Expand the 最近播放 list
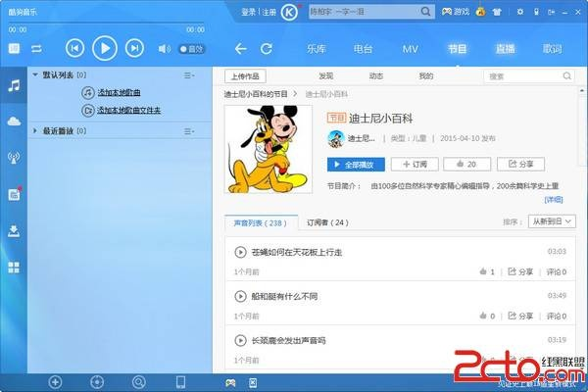 [x=35, y=130]
